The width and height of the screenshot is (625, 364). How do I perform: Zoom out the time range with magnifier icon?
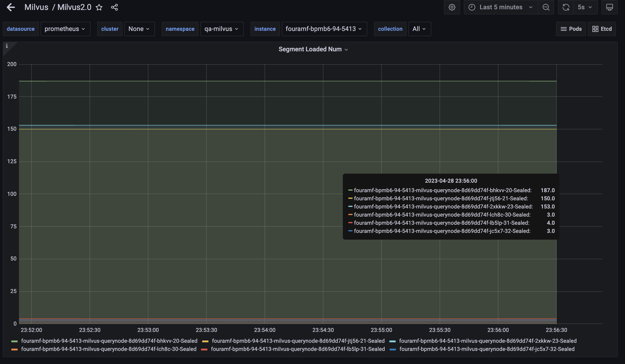point(546,7)
